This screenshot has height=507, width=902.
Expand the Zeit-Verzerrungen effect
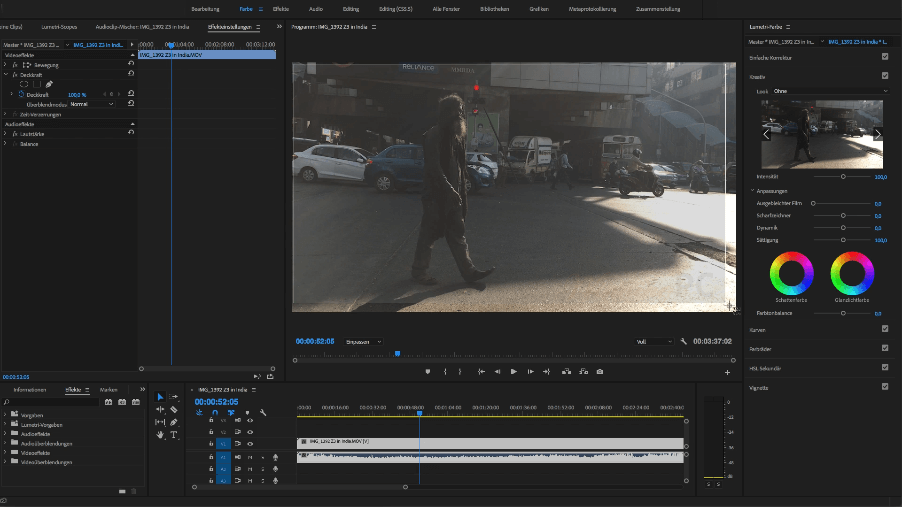click(5, 115)
